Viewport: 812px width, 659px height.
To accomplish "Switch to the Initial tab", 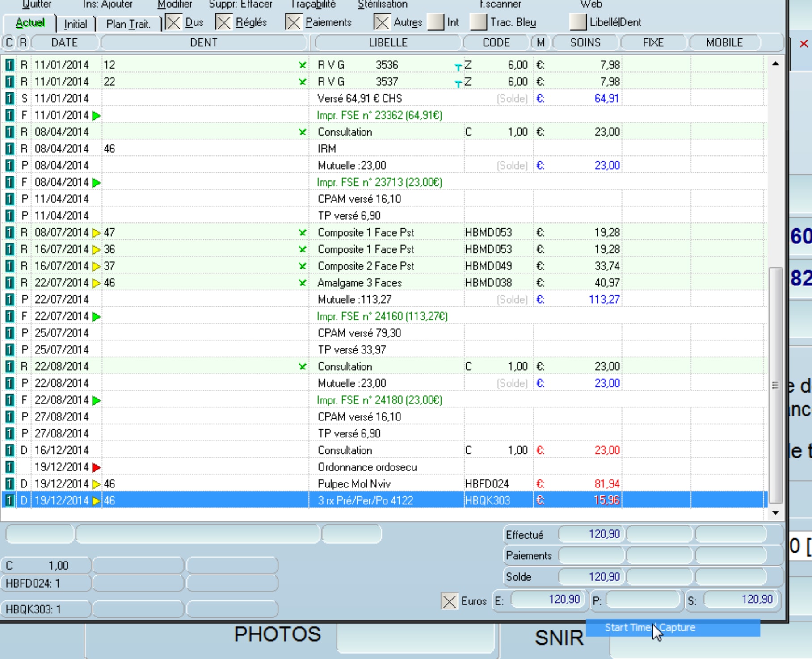I will point(75,24).
